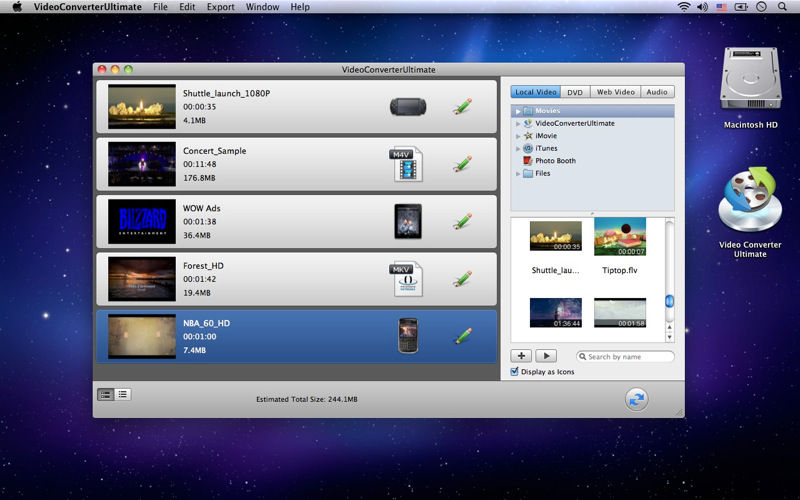Expand the Files folder node
800x500 pixels.
coord(517,173)
